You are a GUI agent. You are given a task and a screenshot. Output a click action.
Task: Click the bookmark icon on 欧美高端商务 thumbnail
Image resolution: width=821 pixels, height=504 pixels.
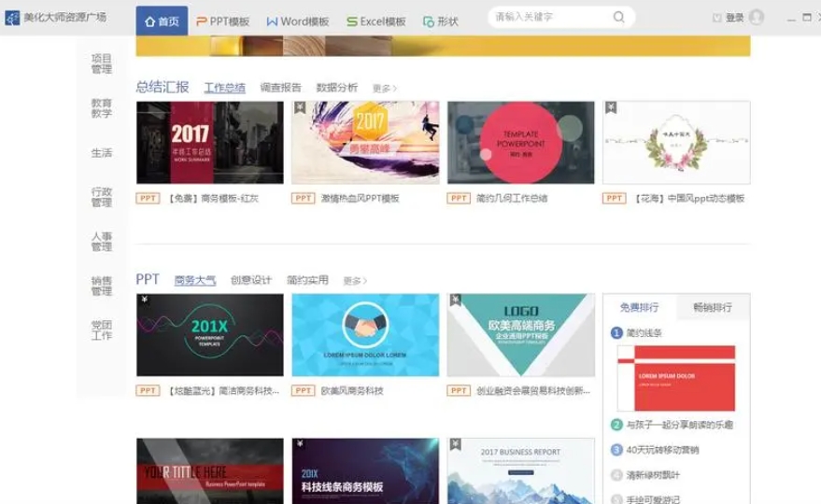tap(455, 300)
